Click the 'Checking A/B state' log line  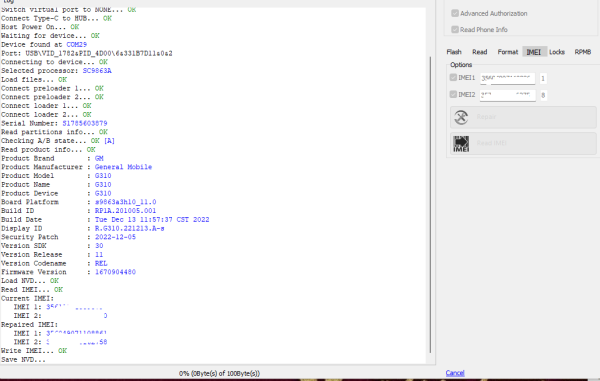57,141
